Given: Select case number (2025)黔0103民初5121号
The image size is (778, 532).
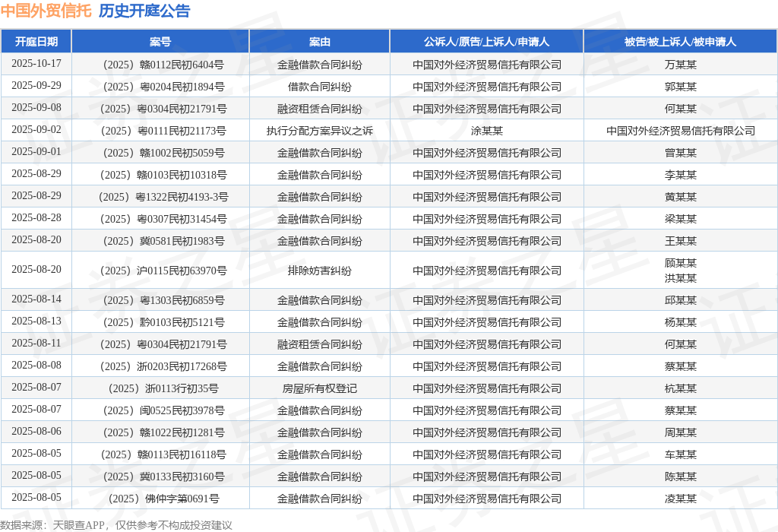Looking at the screenshot, I should pyautogui.click(x=163, y=322).
